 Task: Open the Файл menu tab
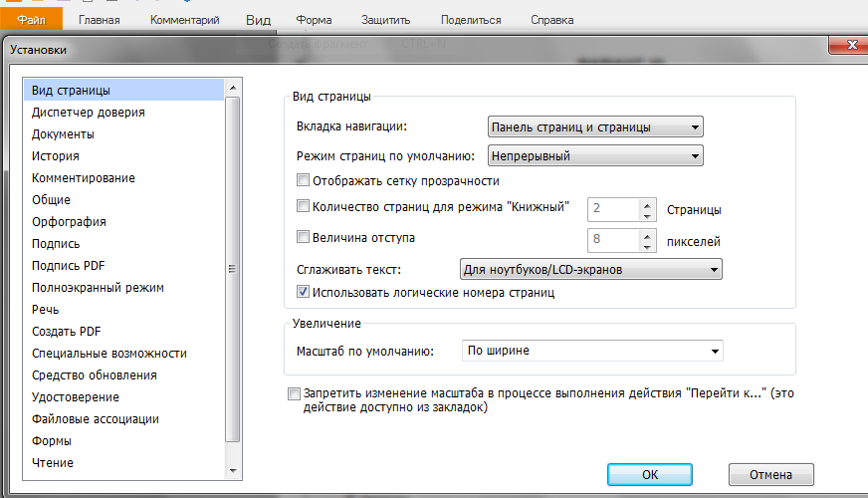pos(31,19)
